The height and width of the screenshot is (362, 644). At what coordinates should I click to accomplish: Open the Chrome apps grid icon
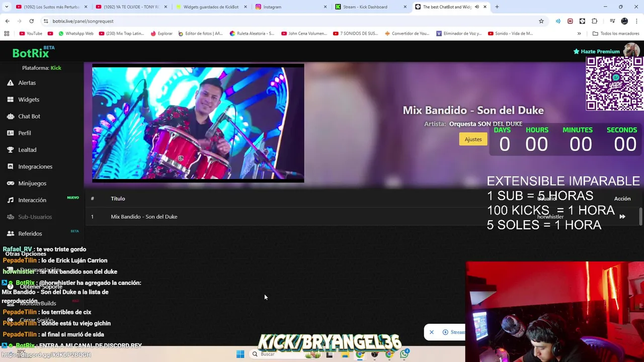point(7,34)
